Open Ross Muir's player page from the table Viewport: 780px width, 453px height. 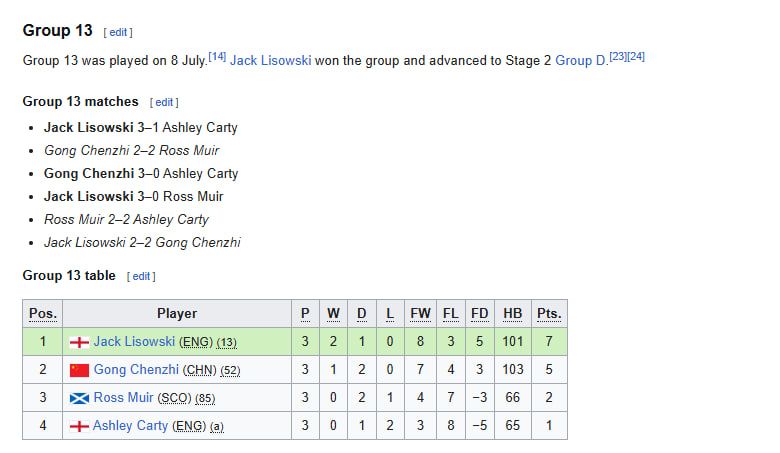[123, 397]
